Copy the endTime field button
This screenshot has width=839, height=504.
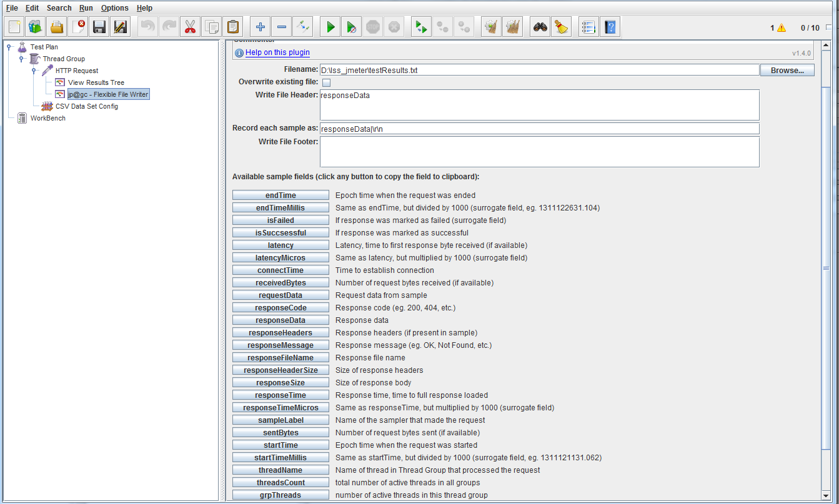click(280, 195)
